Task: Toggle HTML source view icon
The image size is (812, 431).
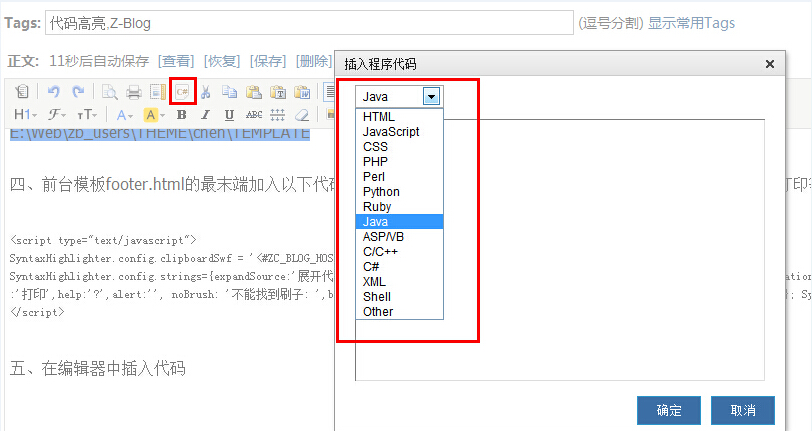Action: pyautogui.click(x=22, y=92)
